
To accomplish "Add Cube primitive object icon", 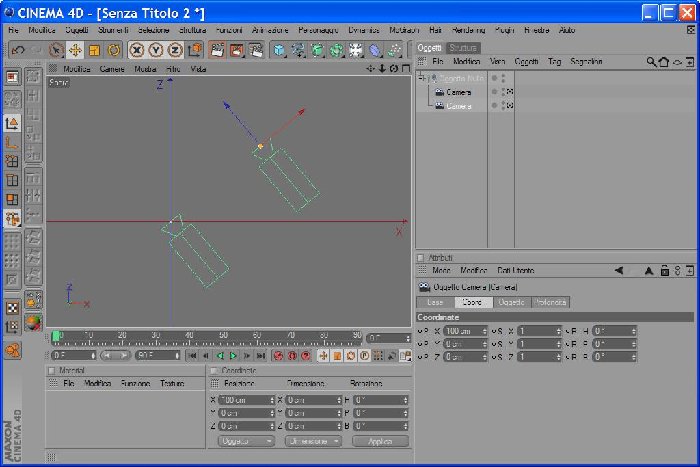I will tap(279, 50).
